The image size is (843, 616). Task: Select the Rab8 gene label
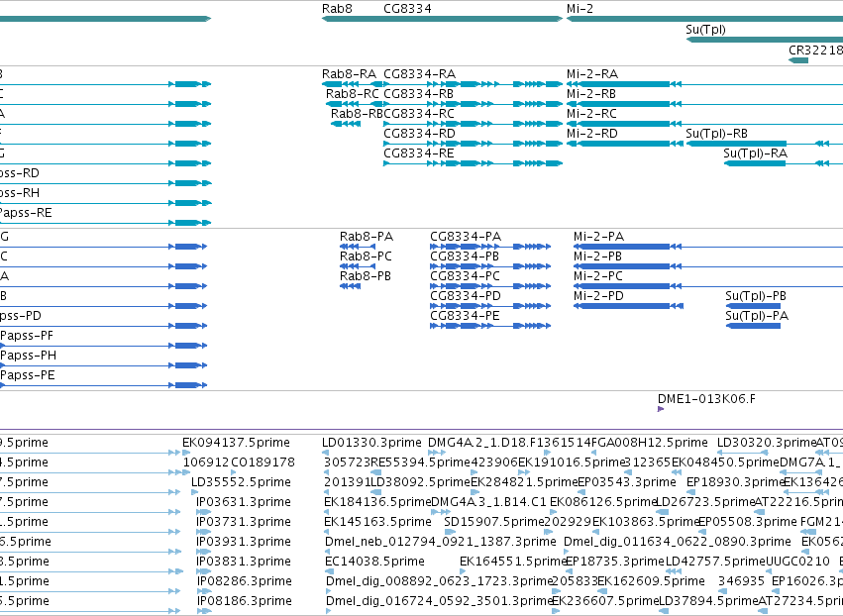tap(337, 9)
